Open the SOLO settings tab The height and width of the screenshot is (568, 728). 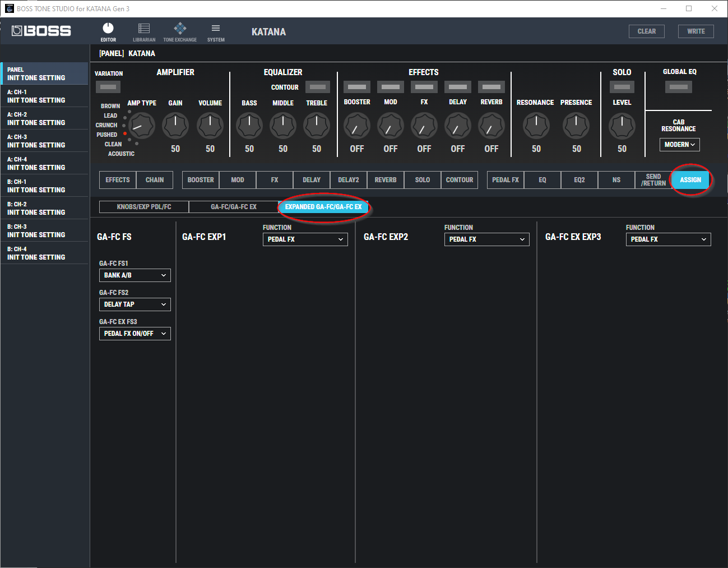click(423, 180)
